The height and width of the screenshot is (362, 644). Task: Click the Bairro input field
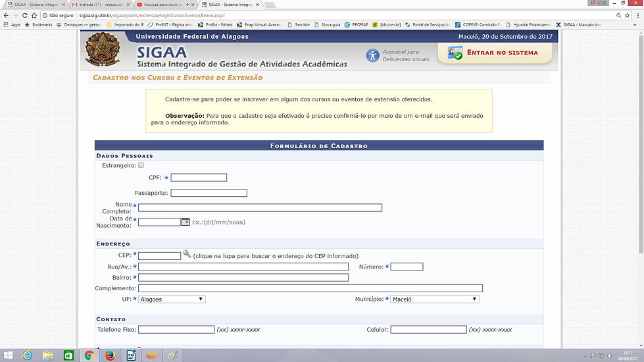pos(243,277)
